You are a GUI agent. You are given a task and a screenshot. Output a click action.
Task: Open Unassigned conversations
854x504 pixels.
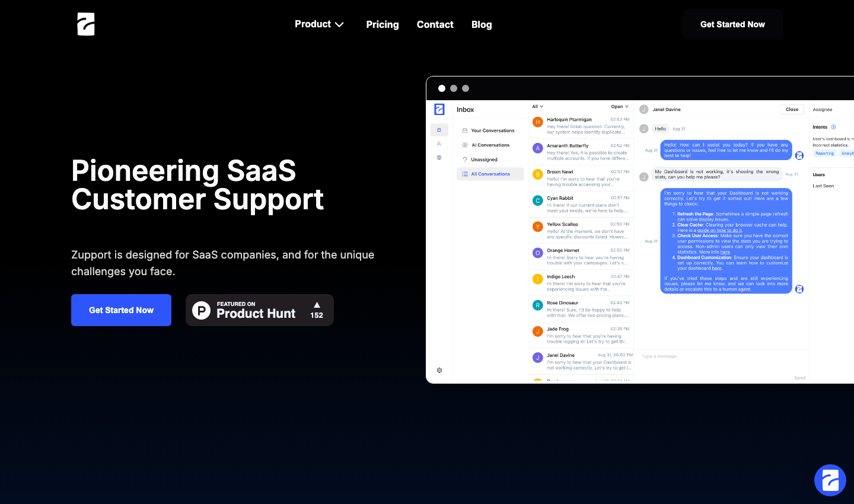pos(490,160)
